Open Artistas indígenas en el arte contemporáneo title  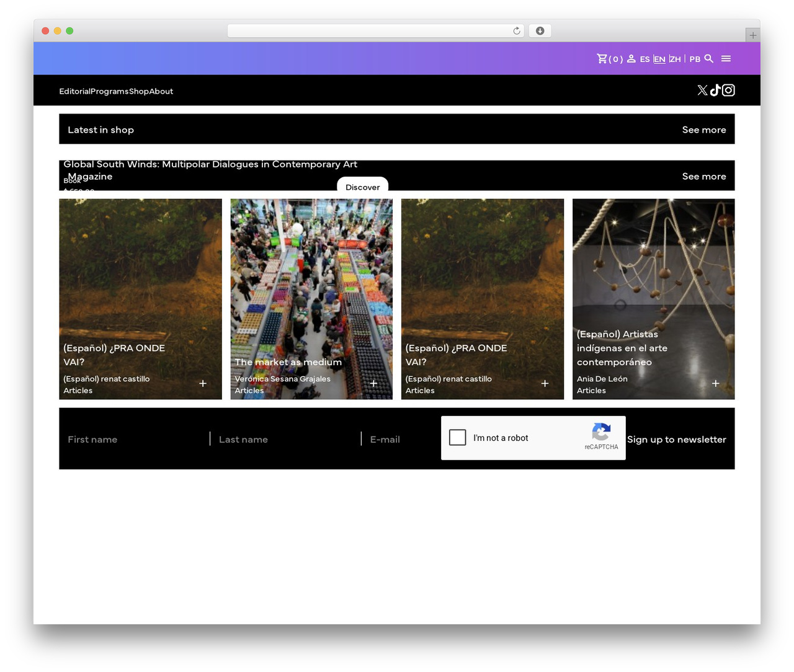[622, 348]
